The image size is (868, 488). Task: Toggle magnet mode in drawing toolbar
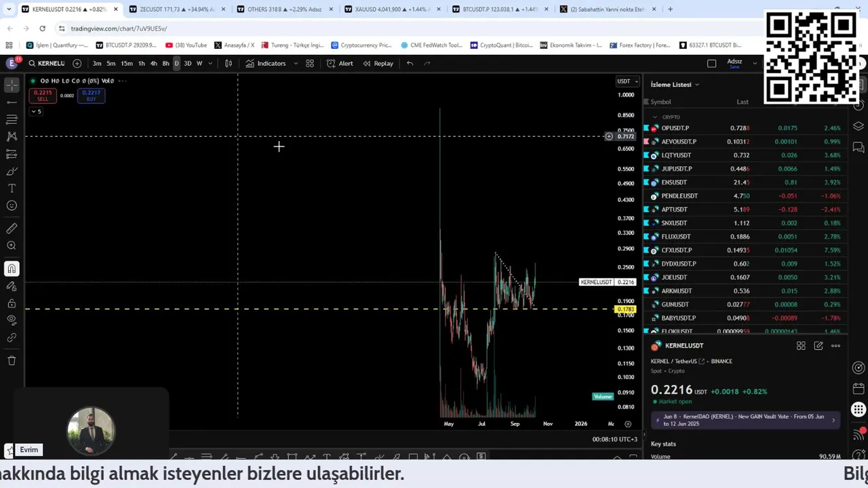(x=12, y=269)
